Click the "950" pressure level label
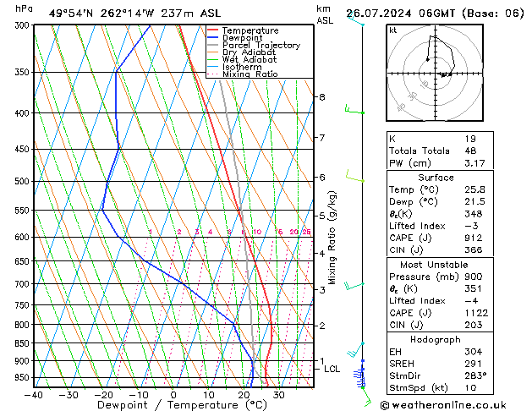 (x=24, y=377)
